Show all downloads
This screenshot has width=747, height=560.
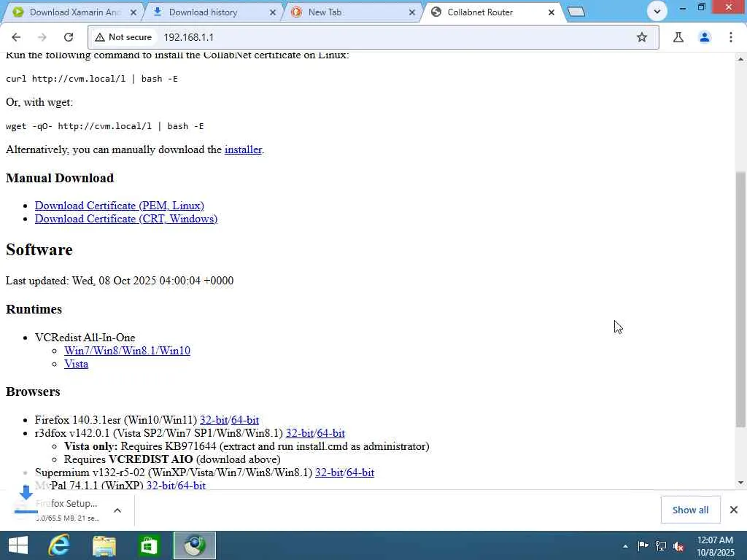690,510
